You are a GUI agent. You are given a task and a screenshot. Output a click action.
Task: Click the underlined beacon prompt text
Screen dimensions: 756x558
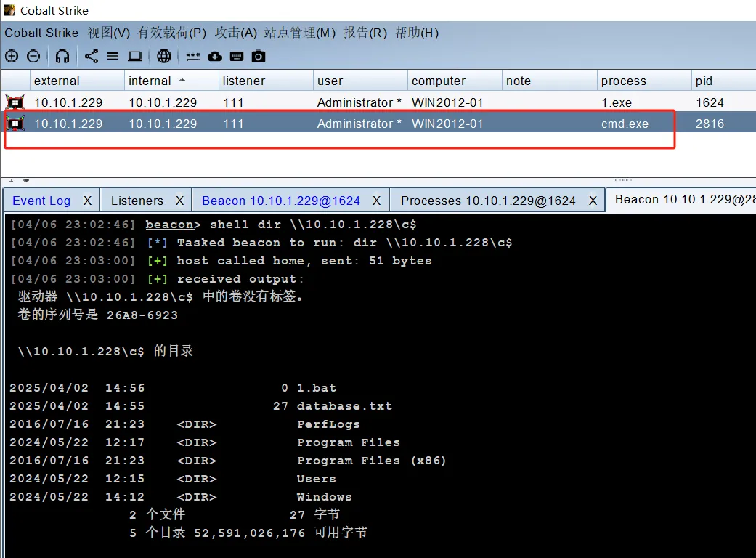click(x=170, y=225)
